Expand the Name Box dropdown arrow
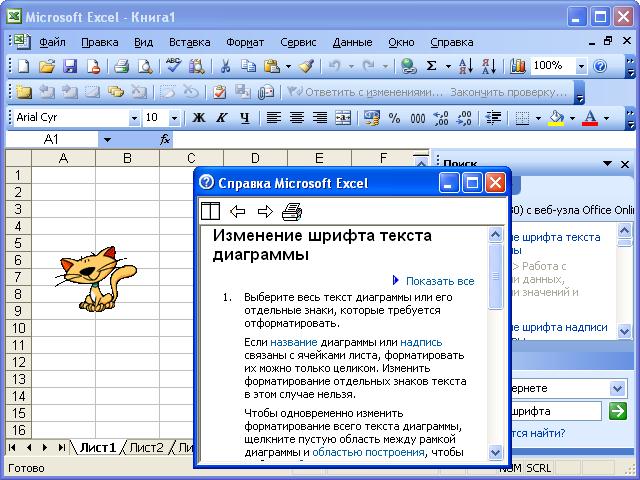640x480 pixels. 107,140
